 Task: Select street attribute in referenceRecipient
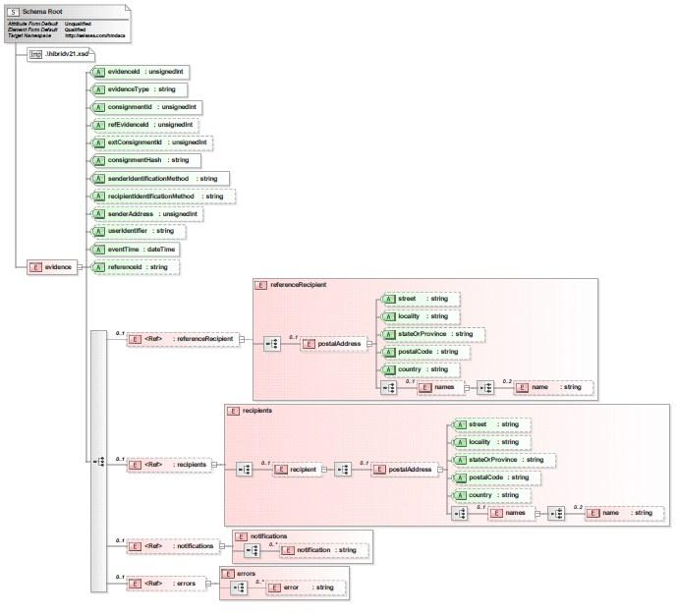(421, 299)
